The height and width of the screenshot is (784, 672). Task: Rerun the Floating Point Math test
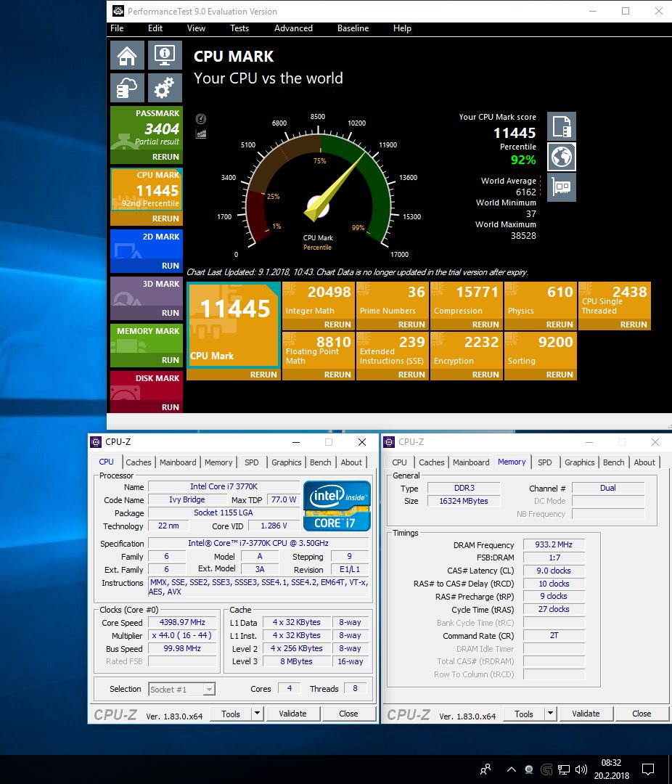(x=337, y=375)
